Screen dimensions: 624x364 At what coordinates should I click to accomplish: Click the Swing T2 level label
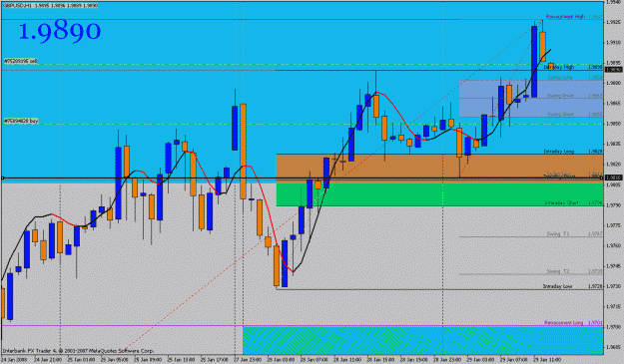pos(558,271)
